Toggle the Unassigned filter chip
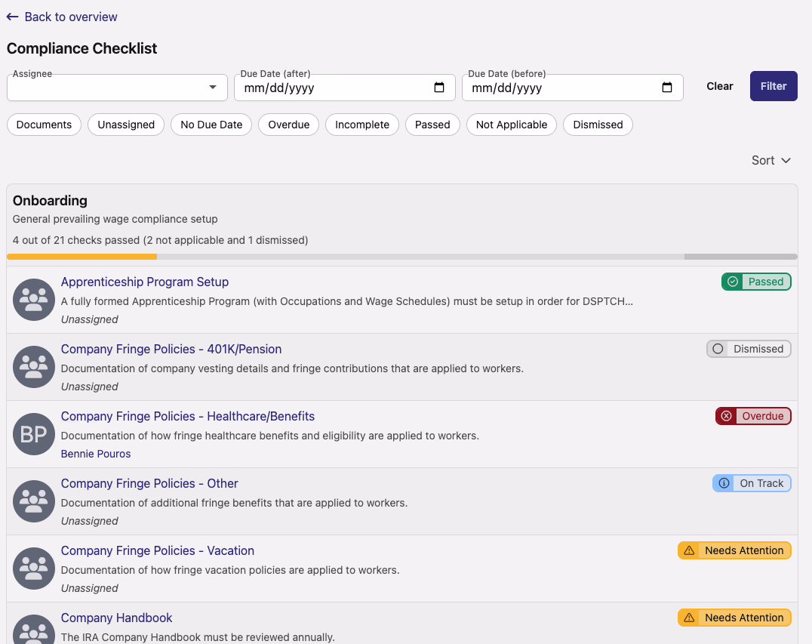 click(x=126, y=125)
